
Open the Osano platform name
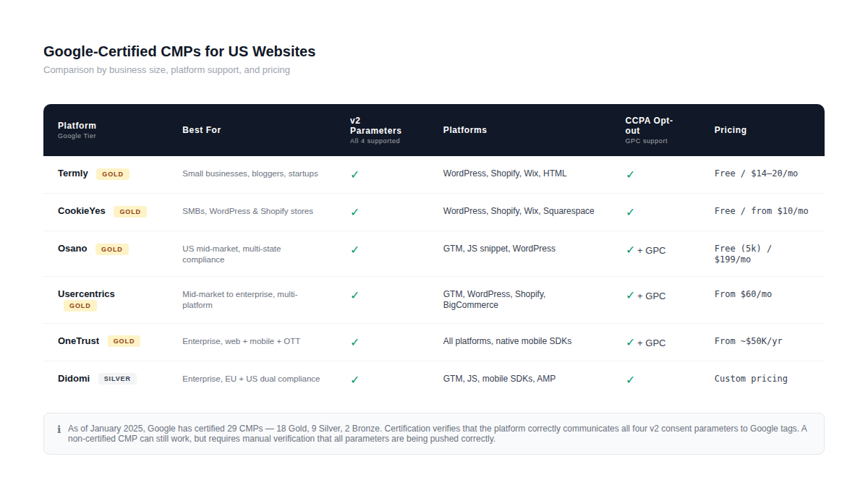click(x=72, y=249)
